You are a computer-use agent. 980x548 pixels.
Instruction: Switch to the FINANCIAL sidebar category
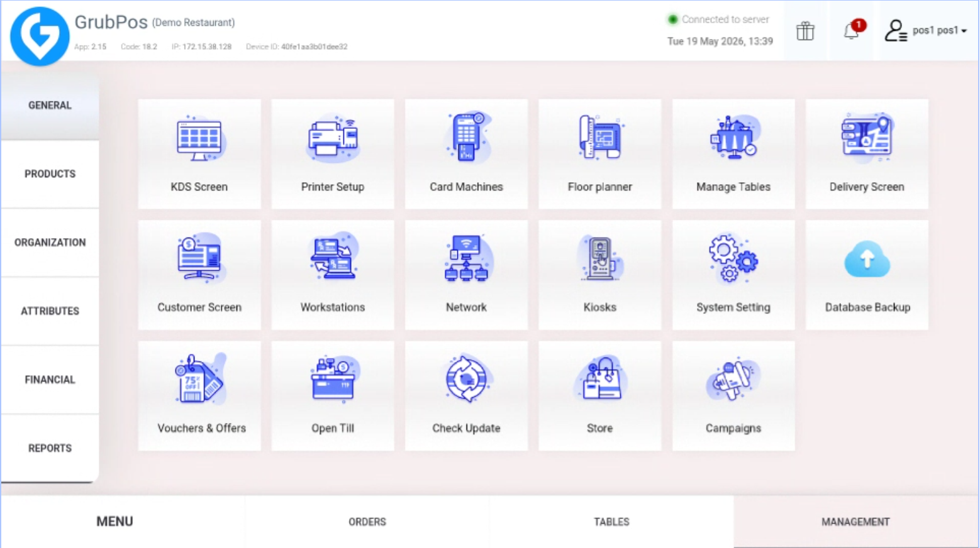(50, 379)
